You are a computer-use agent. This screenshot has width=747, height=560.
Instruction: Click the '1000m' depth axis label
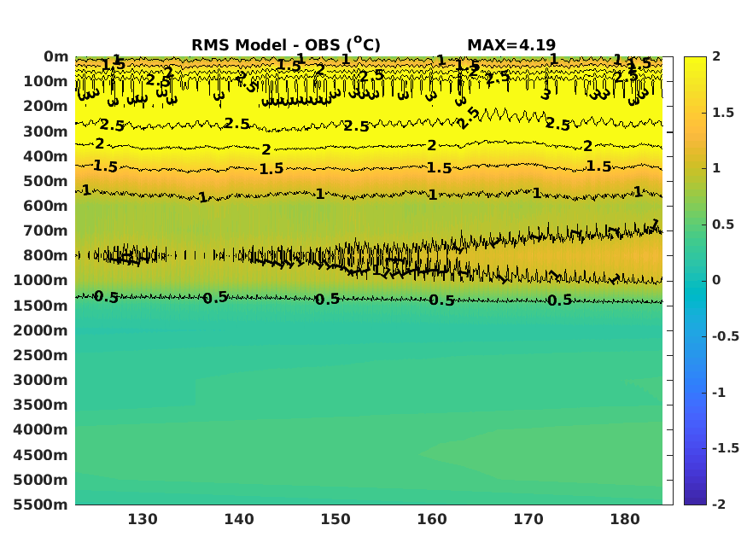point(41,281)
